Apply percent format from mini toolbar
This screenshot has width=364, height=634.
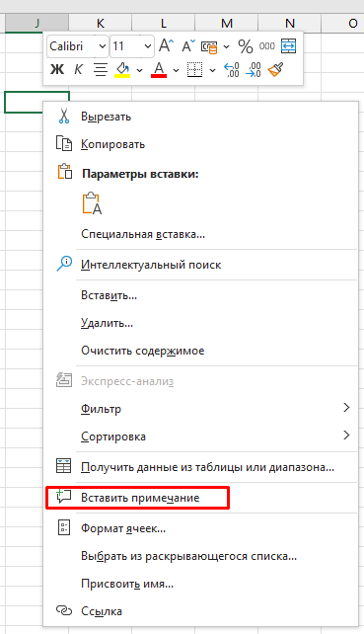tap(246, 46)
